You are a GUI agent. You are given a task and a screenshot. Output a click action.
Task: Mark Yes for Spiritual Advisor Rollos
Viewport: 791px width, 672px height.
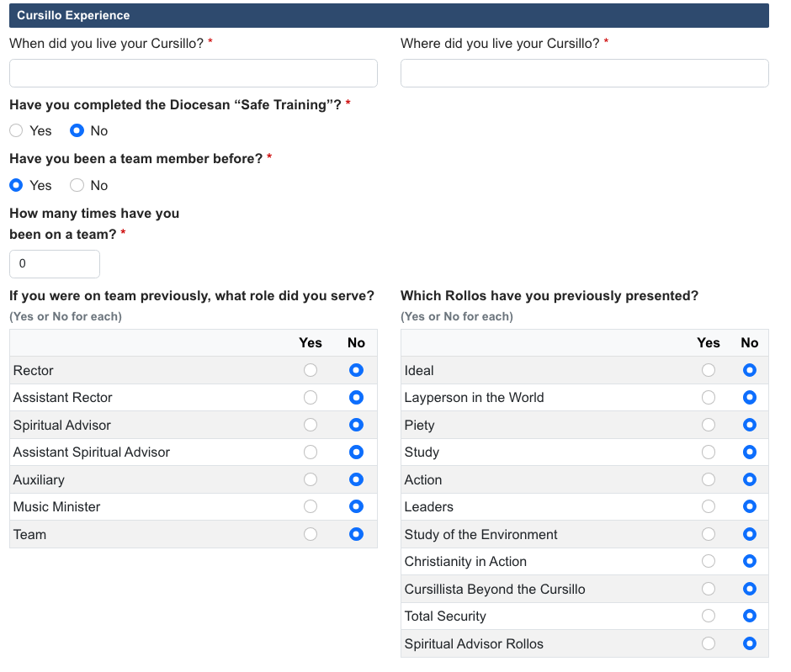coord(709,643)
